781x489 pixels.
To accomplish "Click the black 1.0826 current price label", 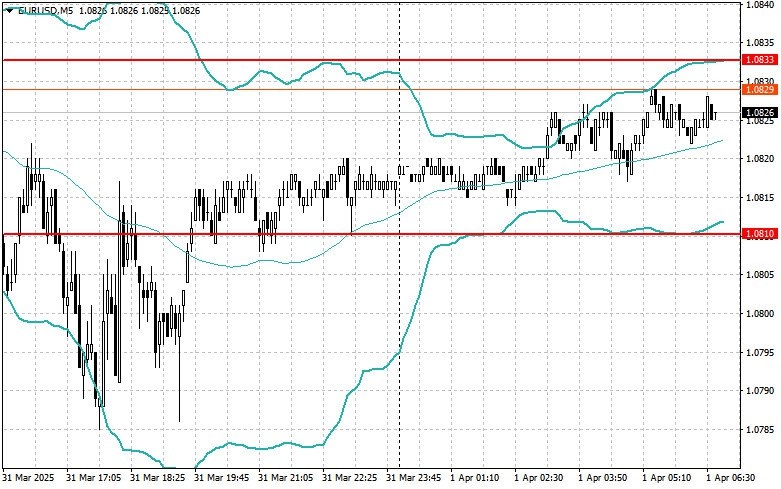I will point(759,113).
